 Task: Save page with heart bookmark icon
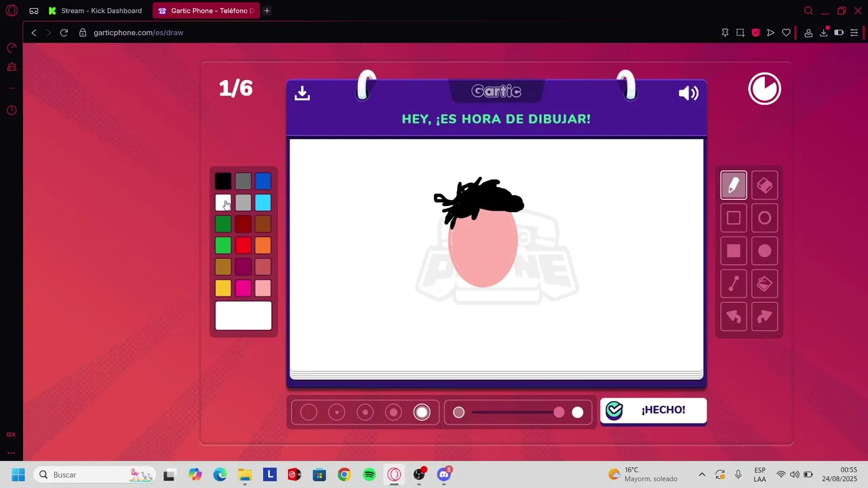pos(786,33)
